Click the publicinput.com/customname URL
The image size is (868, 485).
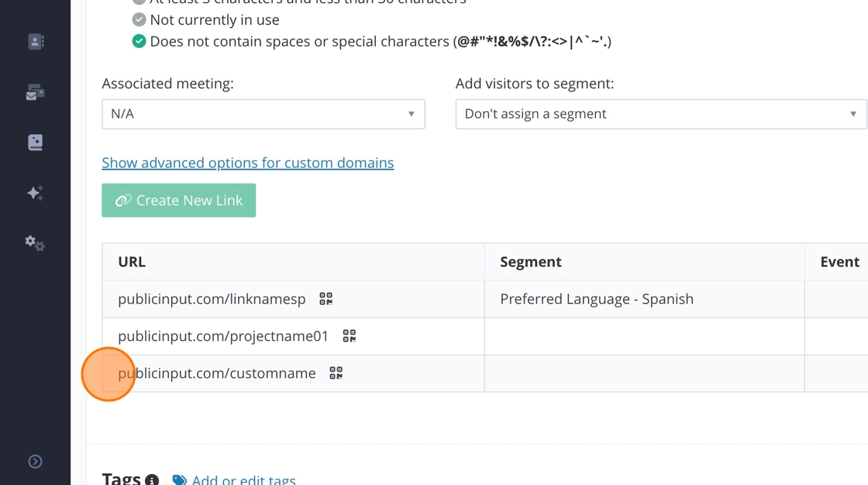click(217, 373)
